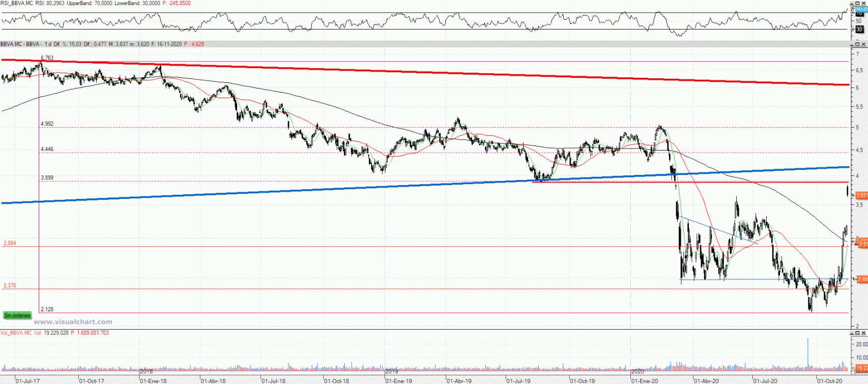Viewport: 868px width, 384px height.
Task: Click the green 'Sin órdenes' button
Action: click(x=17, y=315)
